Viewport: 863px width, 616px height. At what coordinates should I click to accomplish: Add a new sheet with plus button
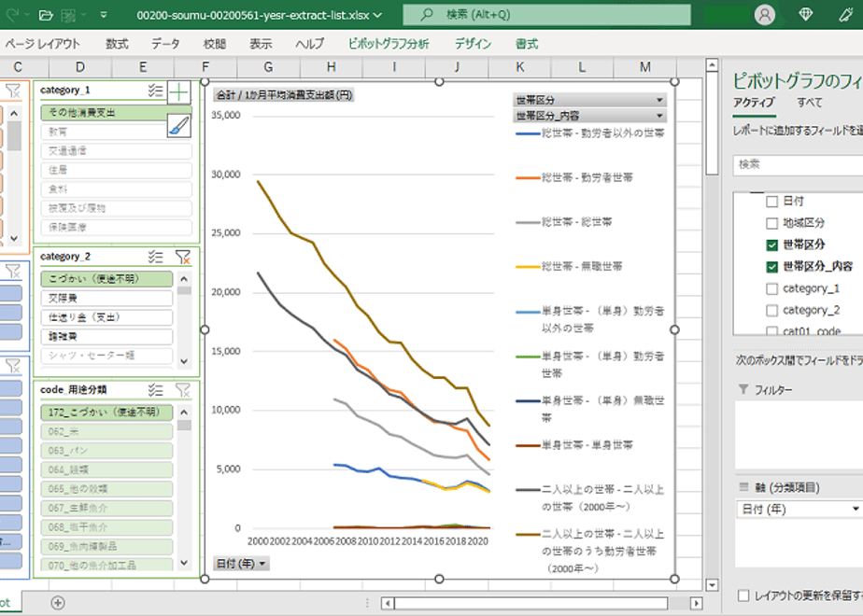57,603
